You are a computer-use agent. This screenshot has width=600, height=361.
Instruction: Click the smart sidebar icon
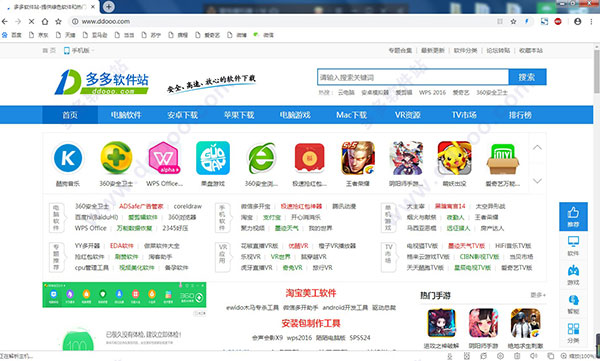click(x=573, y=304)
